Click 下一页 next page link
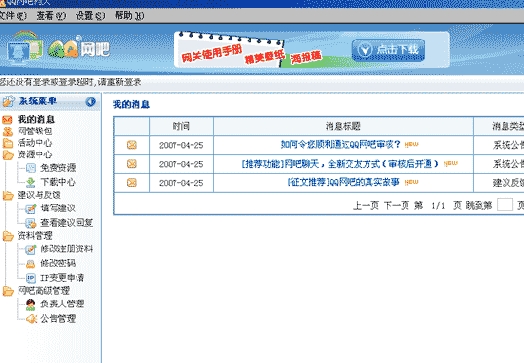524x363 pixels. (x=396, y=205)
